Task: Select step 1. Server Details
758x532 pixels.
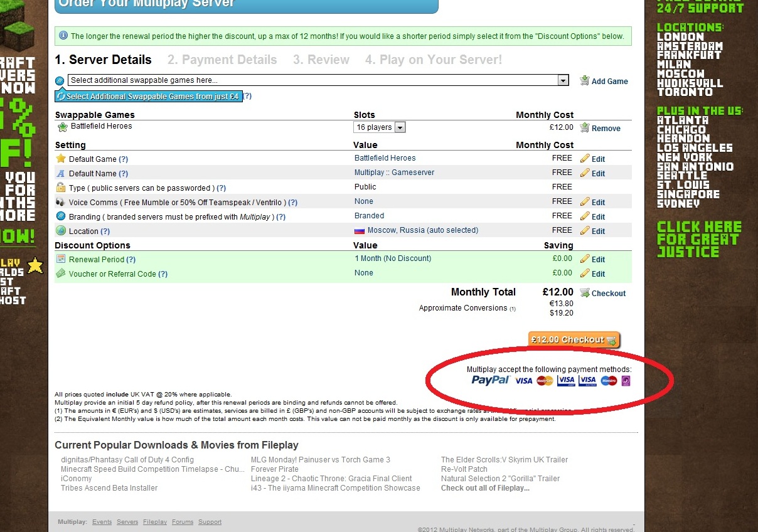Action: (104, 60)
